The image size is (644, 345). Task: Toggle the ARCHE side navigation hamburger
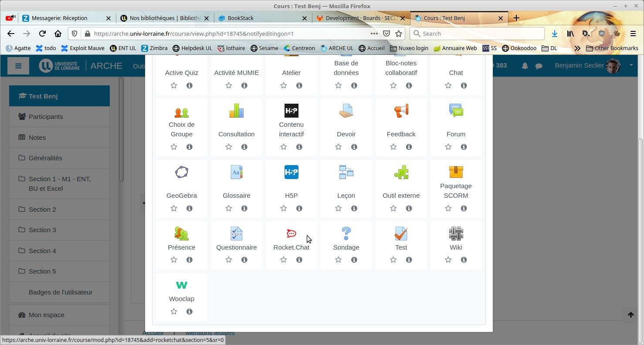tap(18, 66)
